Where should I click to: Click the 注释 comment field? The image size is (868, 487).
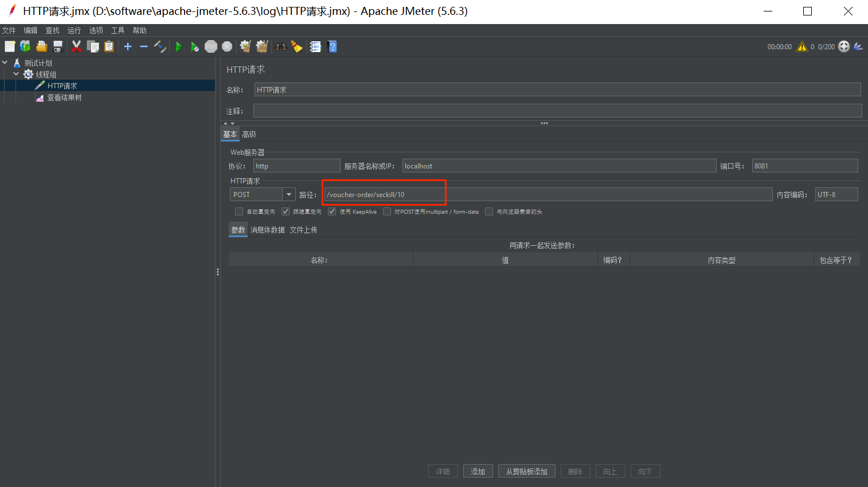[557, 111]
